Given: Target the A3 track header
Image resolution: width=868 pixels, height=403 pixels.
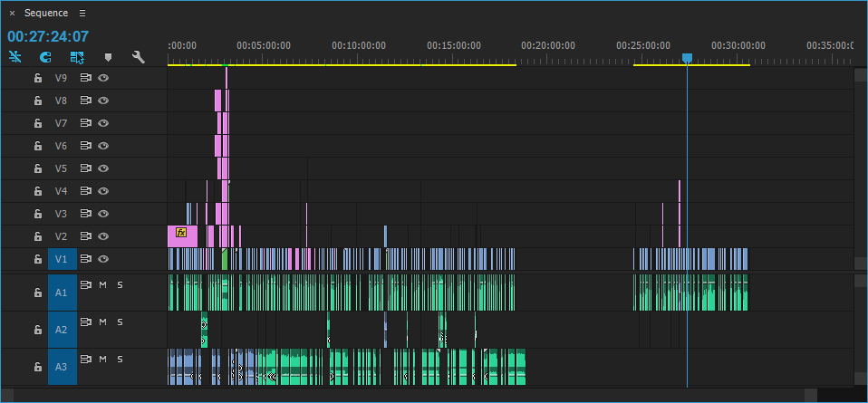Looking at the screenshot, I should click(x=62, y=367).
